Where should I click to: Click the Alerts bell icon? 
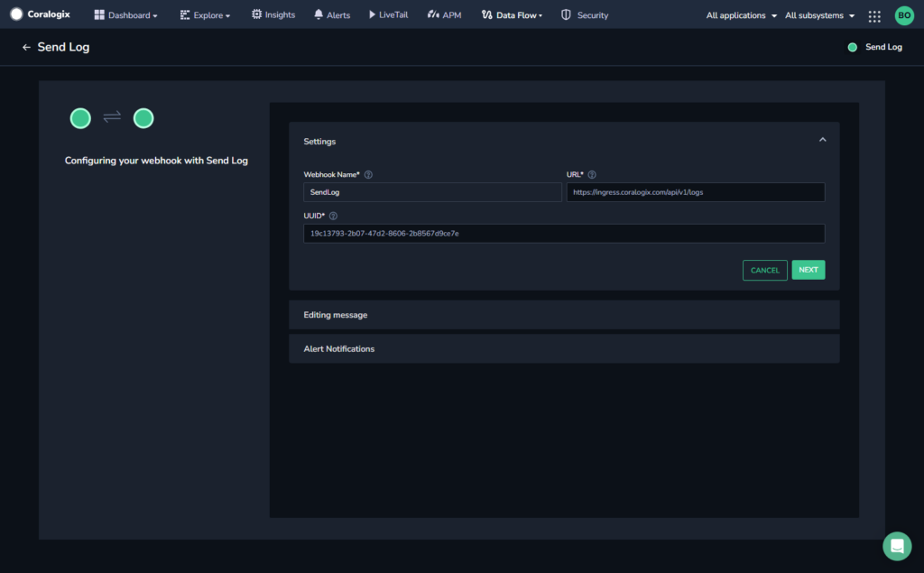click(319, 14)
